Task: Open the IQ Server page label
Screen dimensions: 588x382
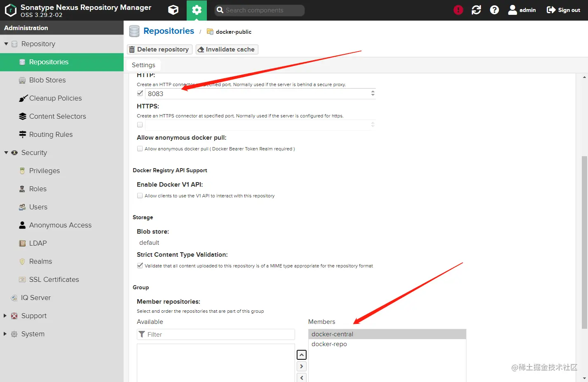Action: point(36,298)
